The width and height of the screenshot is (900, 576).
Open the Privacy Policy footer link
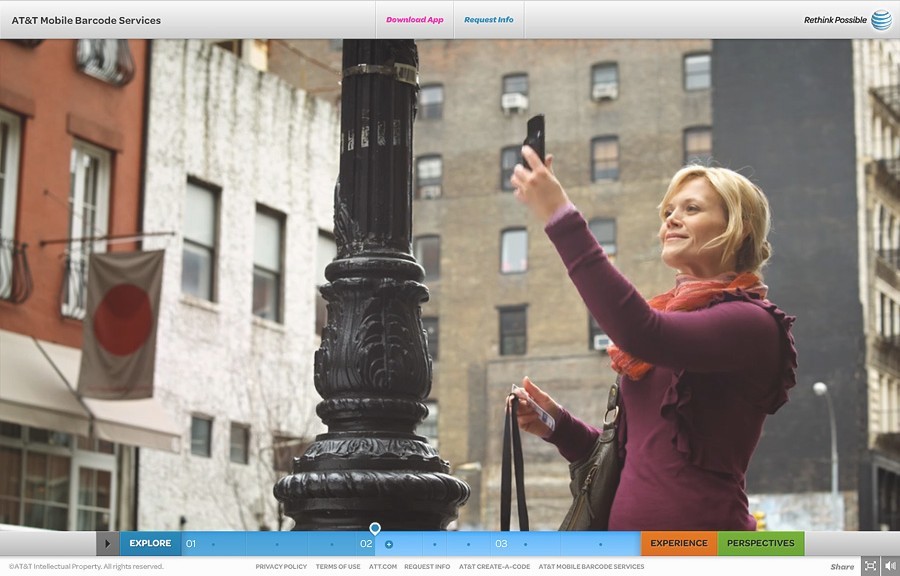pyautogui.click(x=281, y=567)
